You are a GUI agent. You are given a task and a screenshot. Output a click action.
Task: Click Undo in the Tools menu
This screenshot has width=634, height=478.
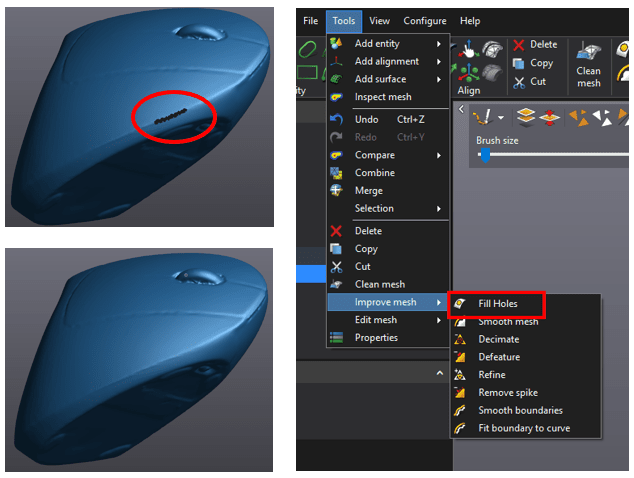tap(366, 119)
